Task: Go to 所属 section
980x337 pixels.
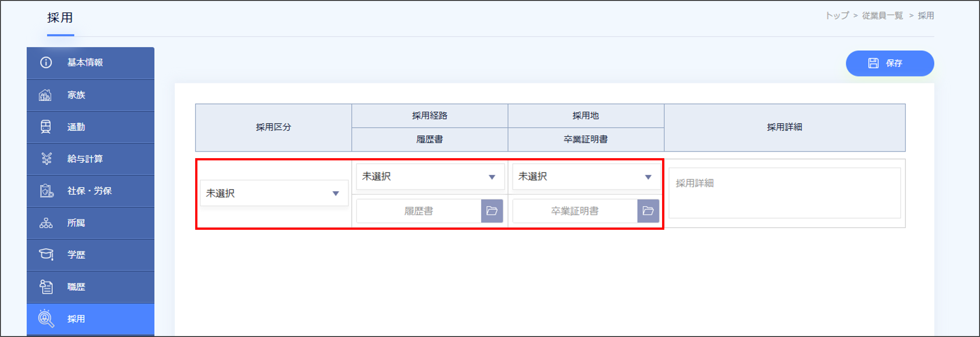Action: pyautogui.click(x=90, y=223)
